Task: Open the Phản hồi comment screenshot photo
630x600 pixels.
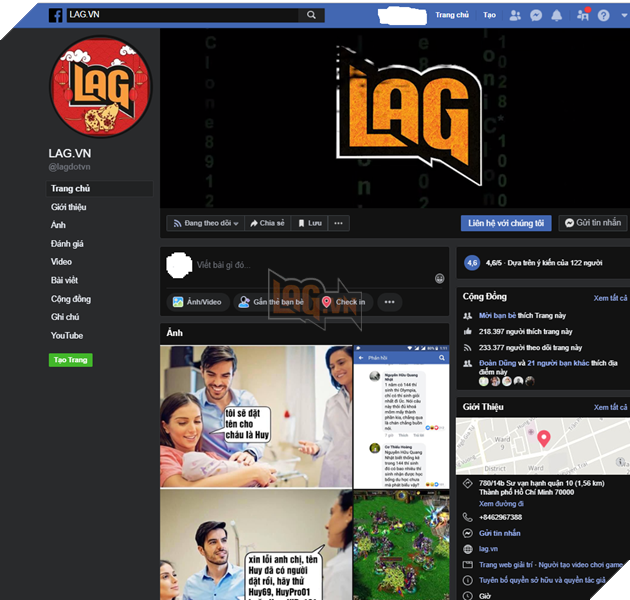Action: pos(401,416)
